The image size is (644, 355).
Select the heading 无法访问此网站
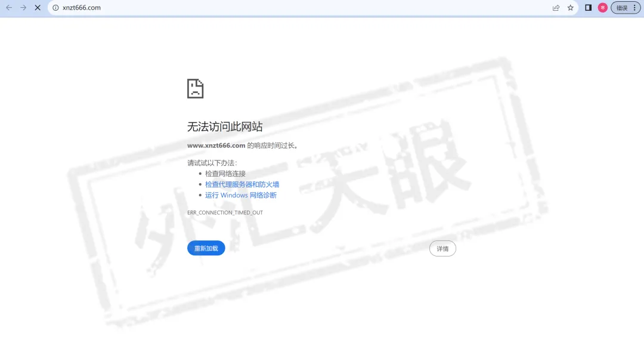(225, 126)
